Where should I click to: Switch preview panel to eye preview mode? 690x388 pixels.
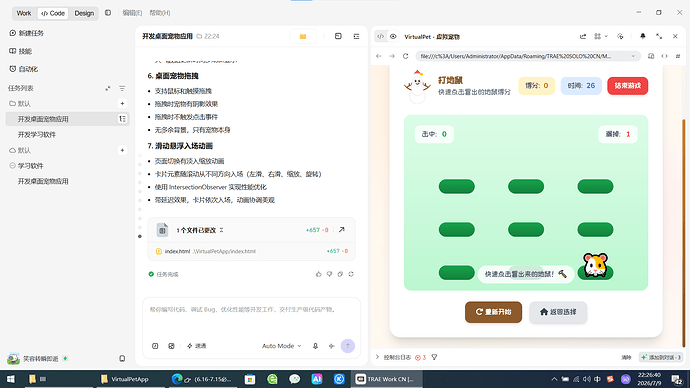coord(393,37)
